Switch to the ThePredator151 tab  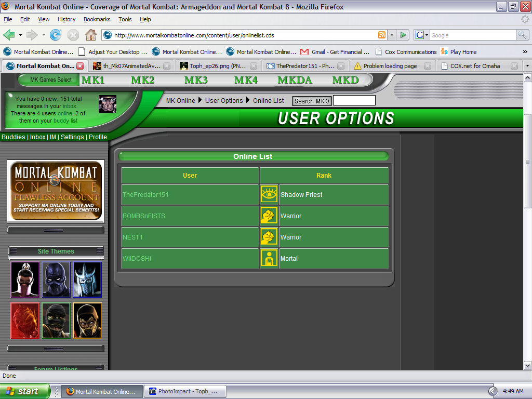pos(305,66)
